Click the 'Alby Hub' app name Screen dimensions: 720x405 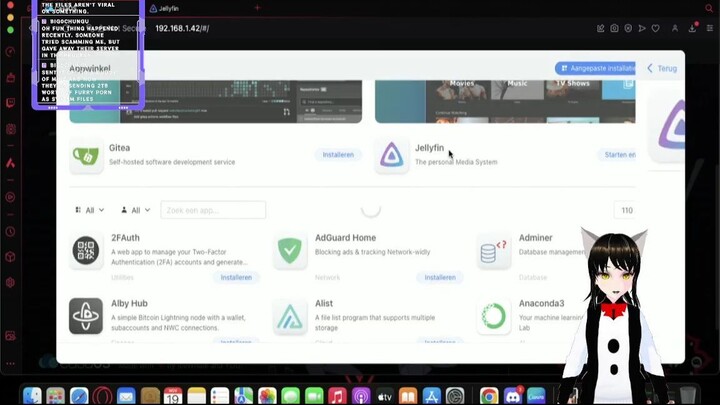tap(129, 304)
